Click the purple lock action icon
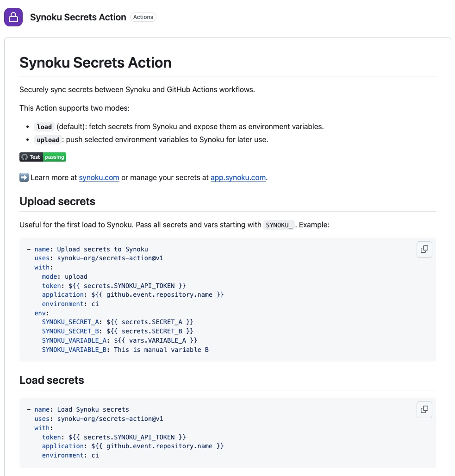 point(13,17)
